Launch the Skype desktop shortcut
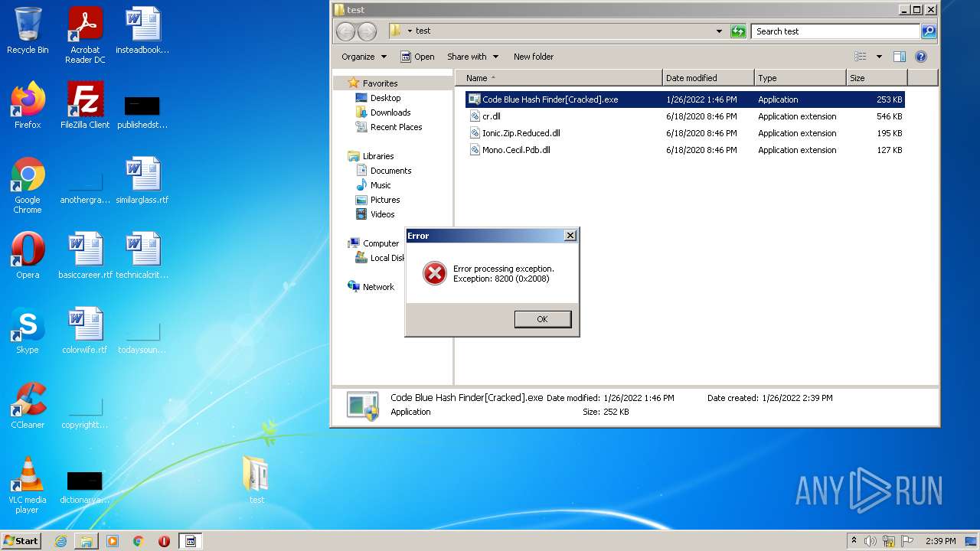 click(x=28, y=331)
